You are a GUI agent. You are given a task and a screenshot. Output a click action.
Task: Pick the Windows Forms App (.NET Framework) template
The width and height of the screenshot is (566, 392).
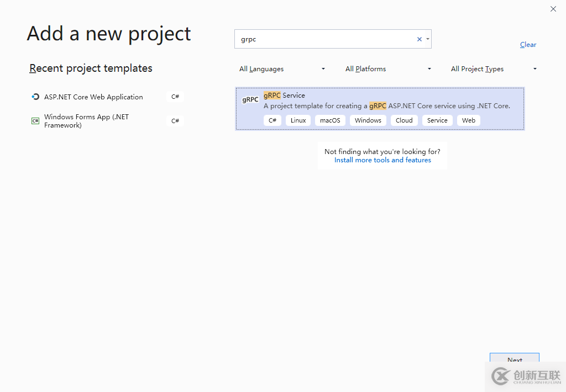click(x=86, y=121)
